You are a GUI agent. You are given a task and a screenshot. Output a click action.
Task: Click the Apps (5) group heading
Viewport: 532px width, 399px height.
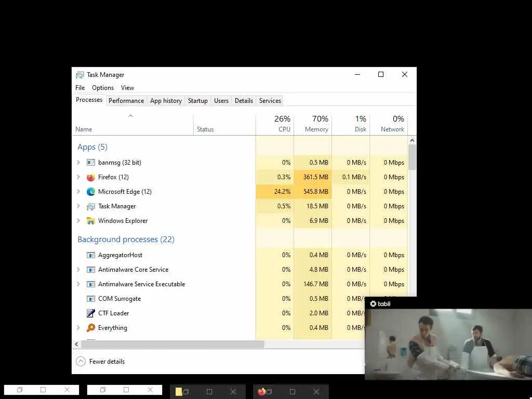[92, 147]
